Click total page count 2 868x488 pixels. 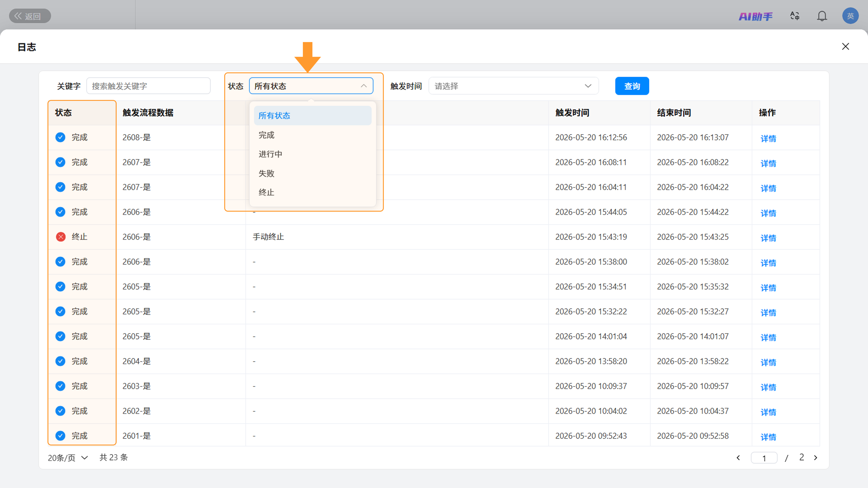[802, 457]
